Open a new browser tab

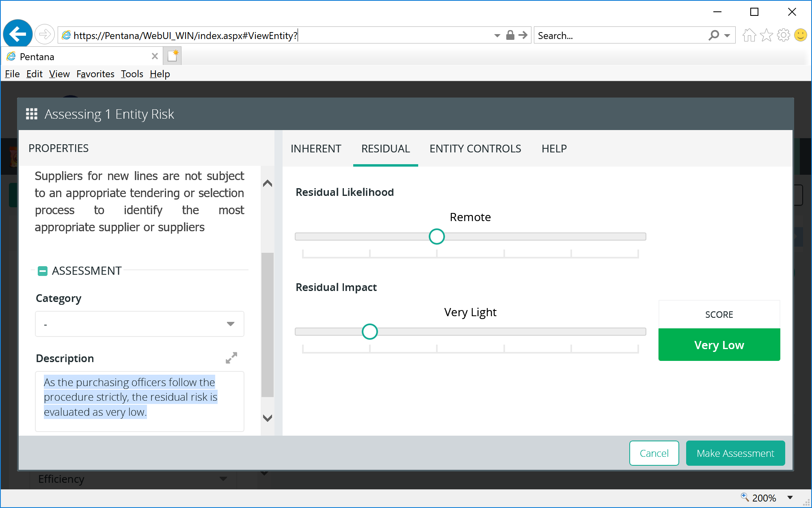[173, 56]
